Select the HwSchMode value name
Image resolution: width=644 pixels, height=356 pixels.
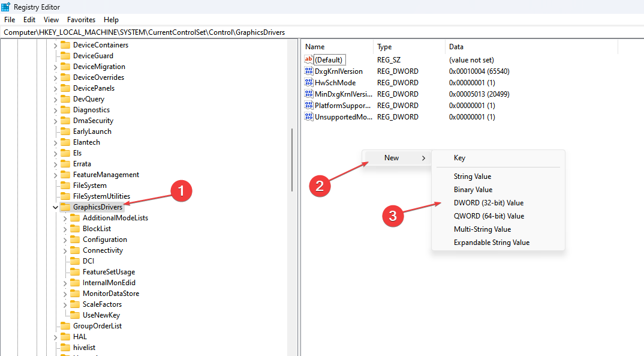[x=335, y=83]
